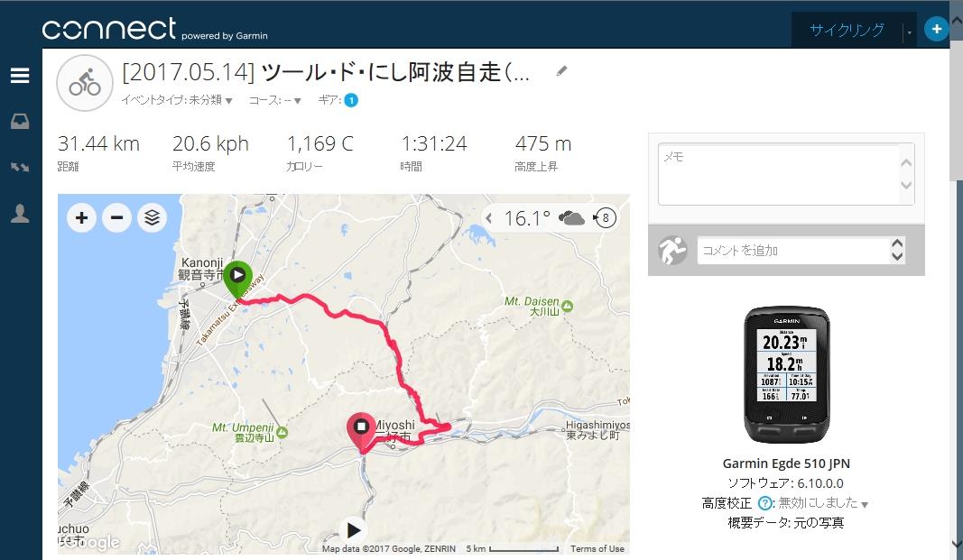This screenshot has width=963, height=560.
Task: Open the user profile sidebar icon
Action: click(x=20, y=214)
